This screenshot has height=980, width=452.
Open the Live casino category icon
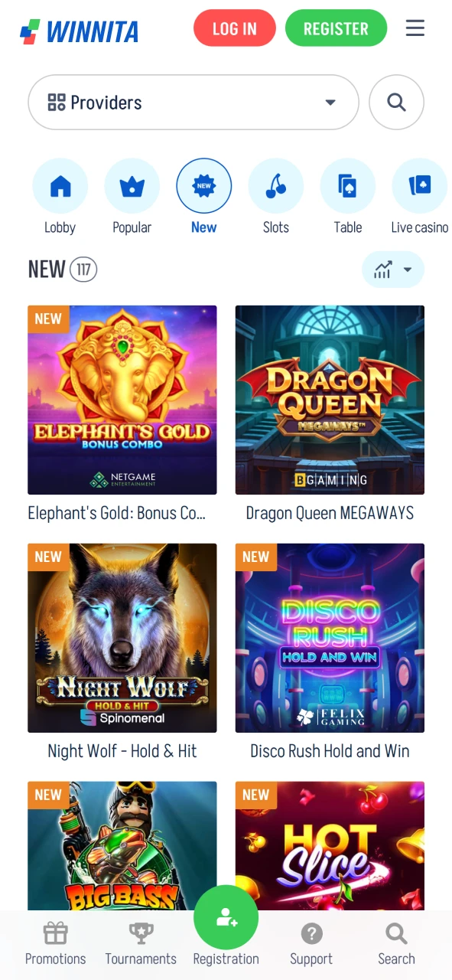coord(420,185)
